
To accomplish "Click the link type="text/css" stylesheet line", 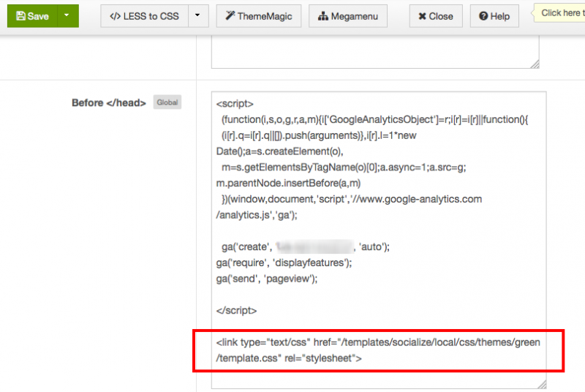I will coord(378,342).
